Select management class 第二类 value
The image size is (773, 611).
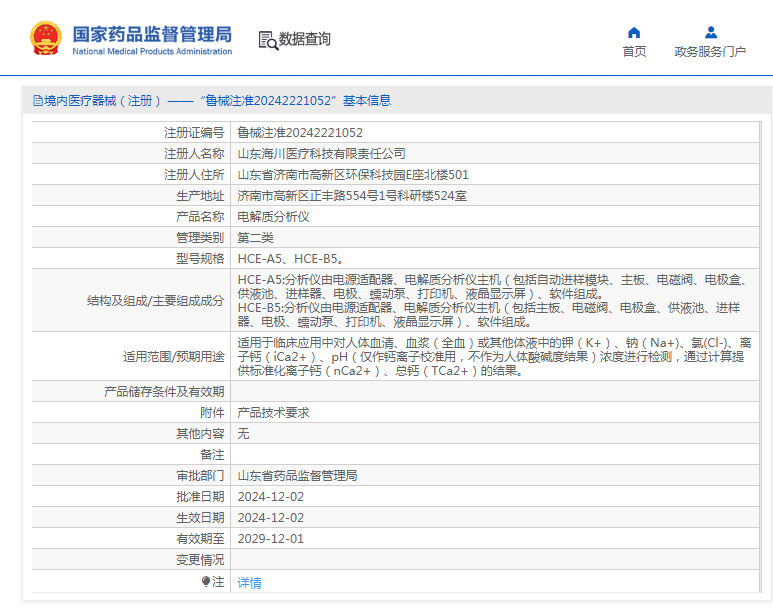[x=255, y=238]
